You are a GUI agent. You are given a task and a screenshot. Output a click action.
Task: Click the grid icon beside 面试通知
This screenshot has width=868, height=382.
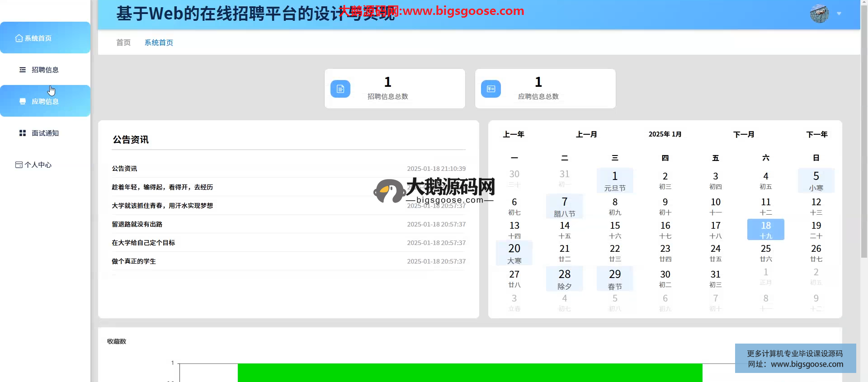(x=22, y=133)
